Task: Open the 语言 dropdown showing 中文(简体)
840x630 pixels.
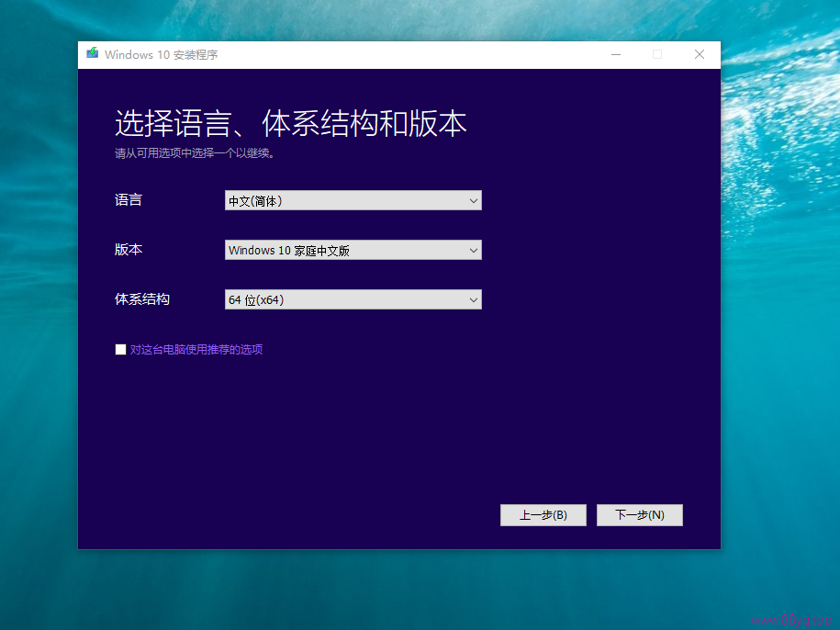Action: 353,200
